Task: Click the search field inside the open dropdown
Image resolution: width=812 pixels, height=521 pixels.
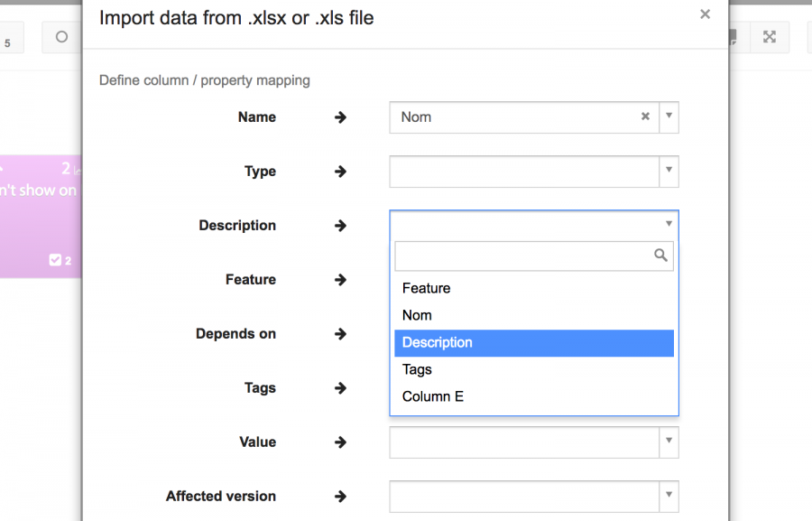Action: coord(523,256)
